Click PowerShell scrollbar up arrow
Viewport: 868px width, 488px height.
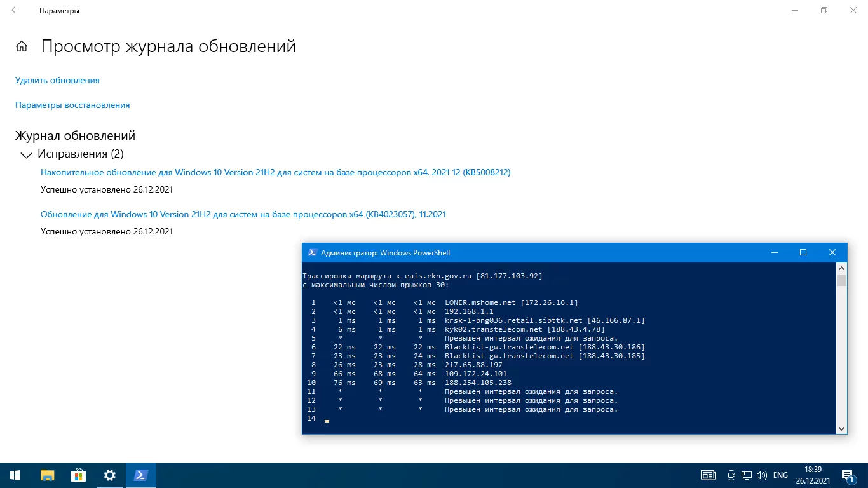[841, 269]
